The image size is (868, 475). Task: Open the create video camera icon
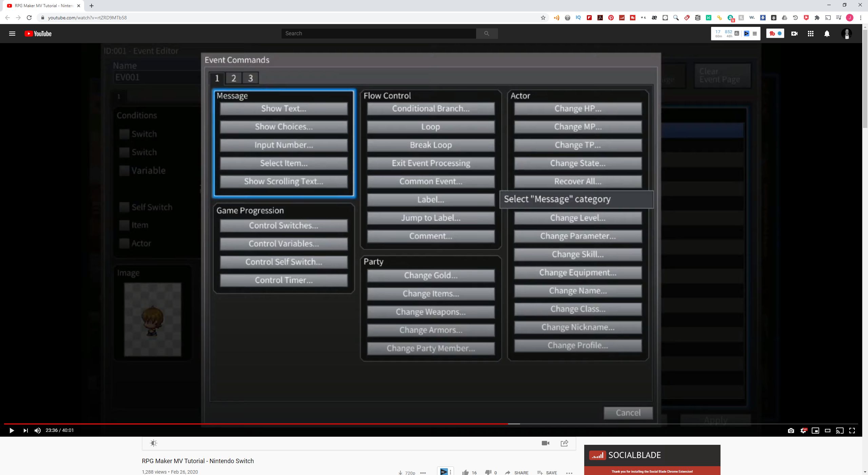click(794, 34)
